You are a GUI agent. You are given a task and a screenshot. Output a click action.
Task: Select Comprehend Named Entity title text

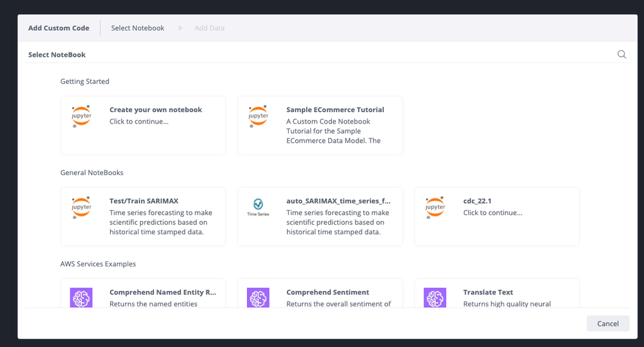click(x=162, y=292)
